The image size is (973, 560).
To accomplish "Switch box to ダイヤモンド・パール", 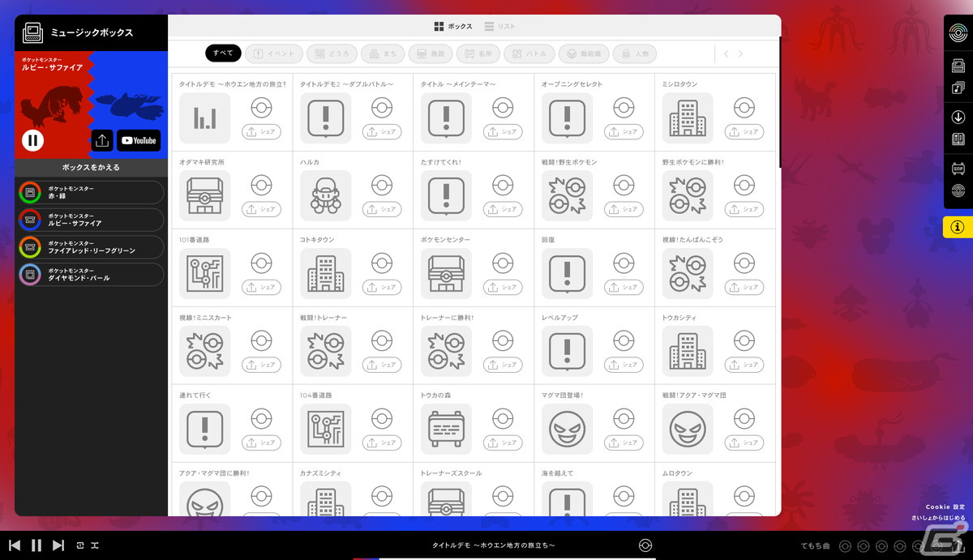I will pos(91,275).
